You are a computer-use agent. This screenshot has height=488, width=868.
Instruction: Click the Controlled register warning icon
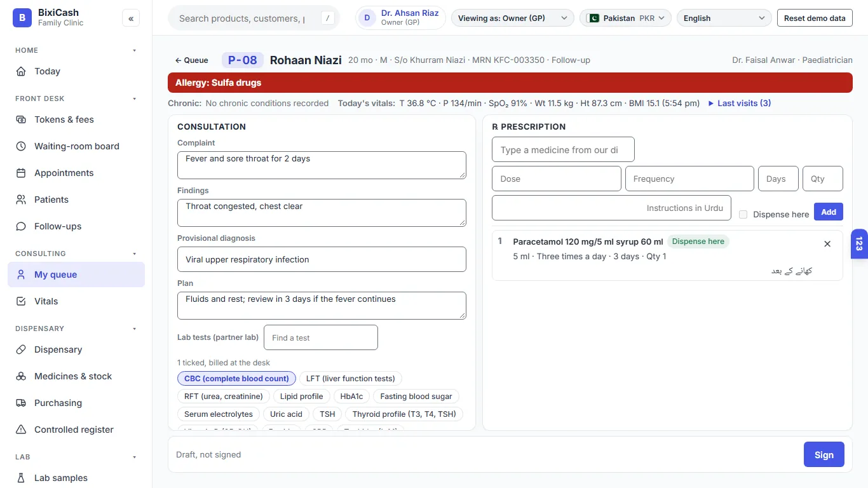(x=21, y=430)
